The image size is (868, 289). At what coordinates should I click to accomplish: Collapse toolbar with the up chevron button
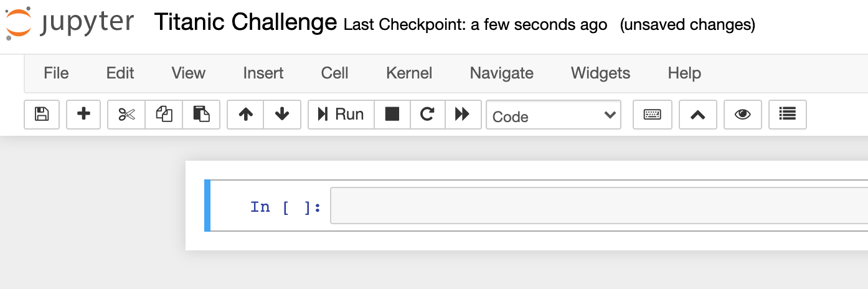pyautogui.click(x=697, y=115)
